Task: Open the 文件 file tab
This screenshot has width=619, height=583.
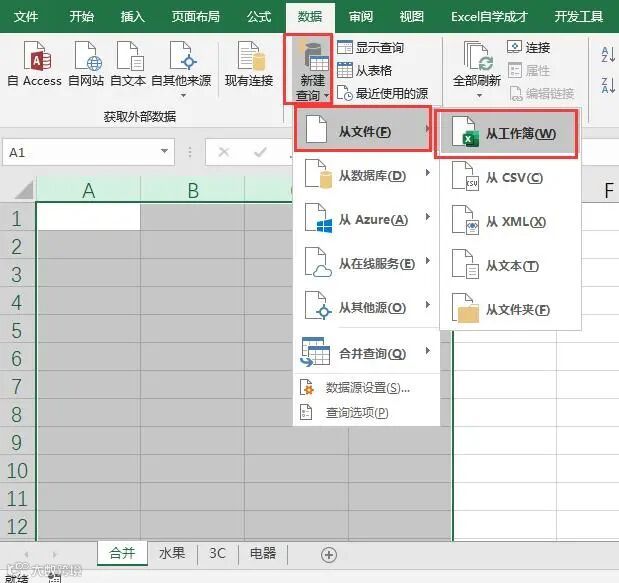Action: point(26,17)
